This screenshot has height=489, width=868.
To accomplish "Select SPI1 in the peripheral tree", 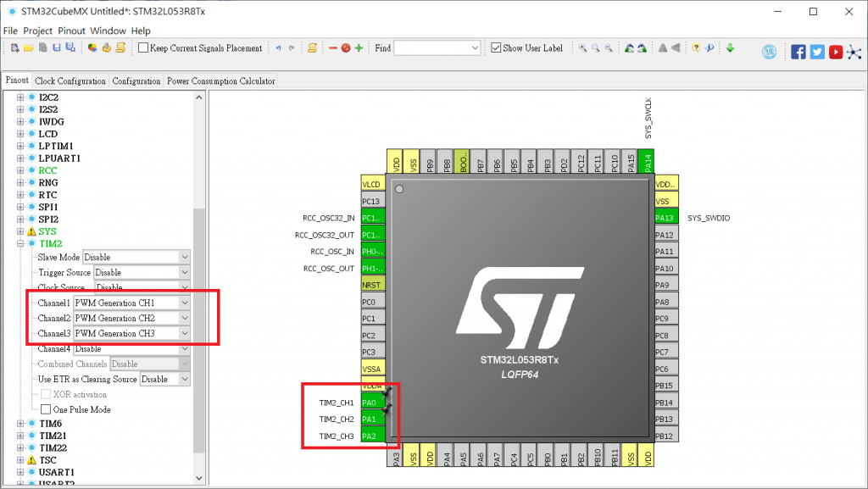I will (48, 207).
